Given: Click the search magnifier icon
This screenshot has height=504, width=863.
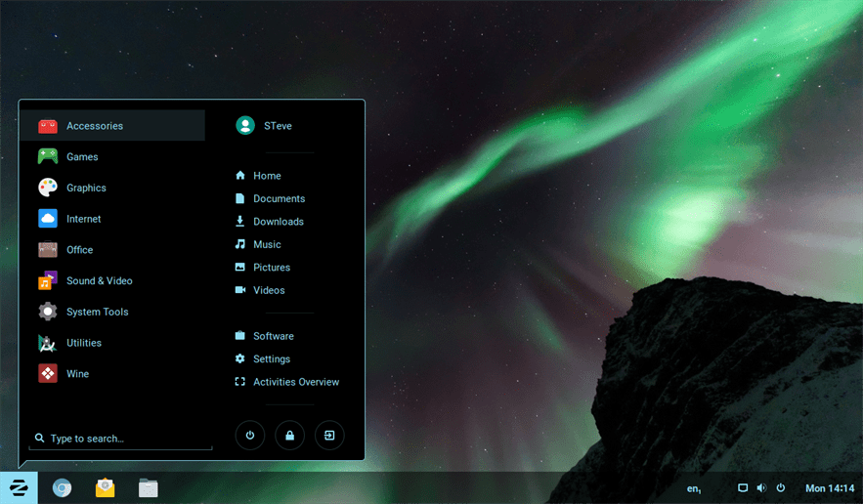Looking at the screenshot, I should pos(39,438).
